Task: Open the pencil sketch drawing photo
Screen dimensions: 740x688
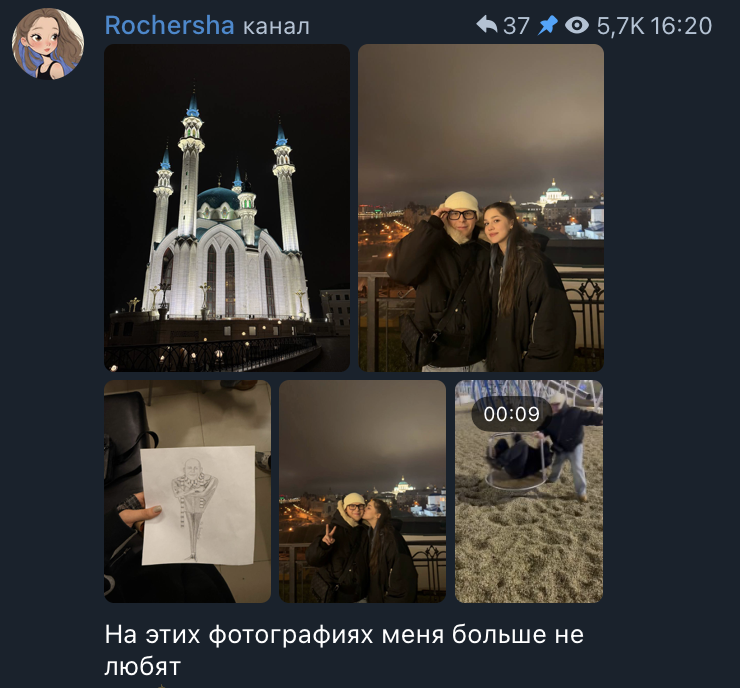Action: click(x=187, y=491)
